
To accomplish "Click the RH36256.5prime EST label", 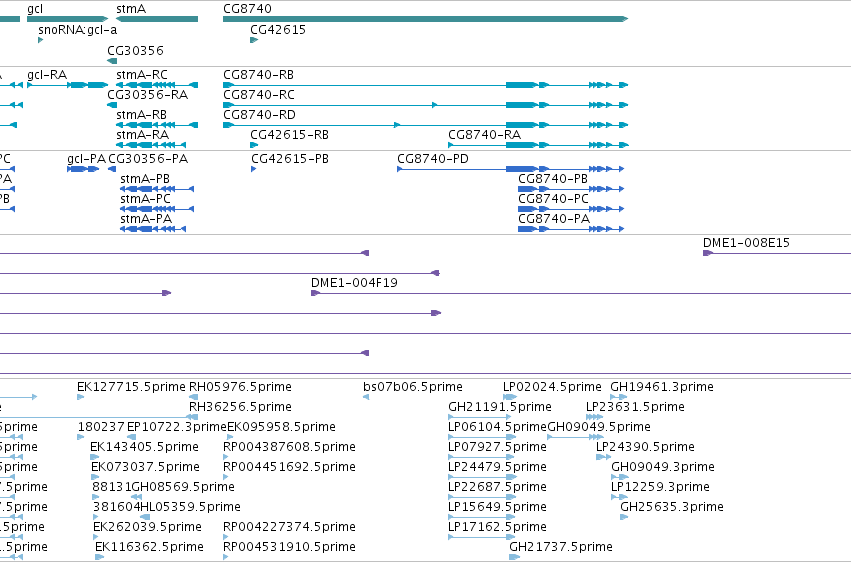I will [240, 407].
